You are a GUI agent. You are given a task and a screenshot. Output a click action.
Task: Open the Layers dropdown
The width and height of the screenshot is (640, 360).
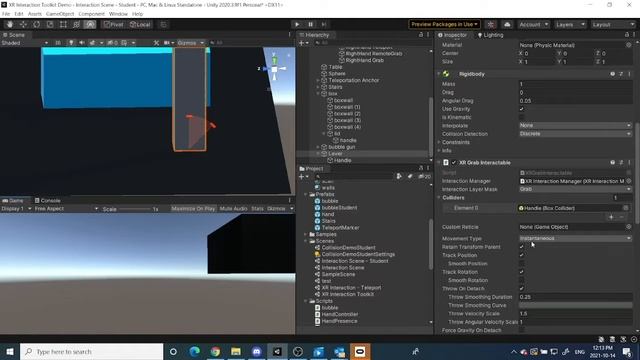[570, 24]
